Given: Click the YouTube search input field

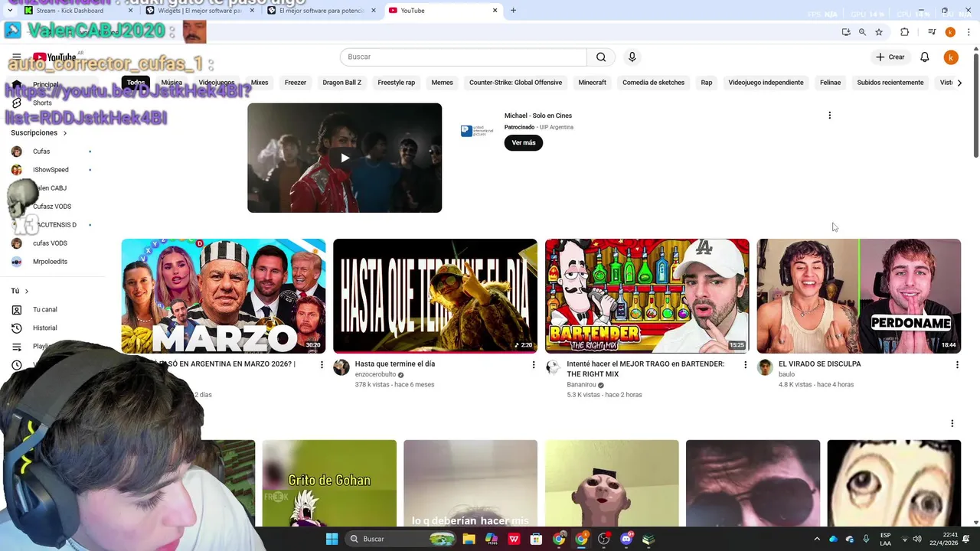Looking at the screenshot, I should point(463,57).
